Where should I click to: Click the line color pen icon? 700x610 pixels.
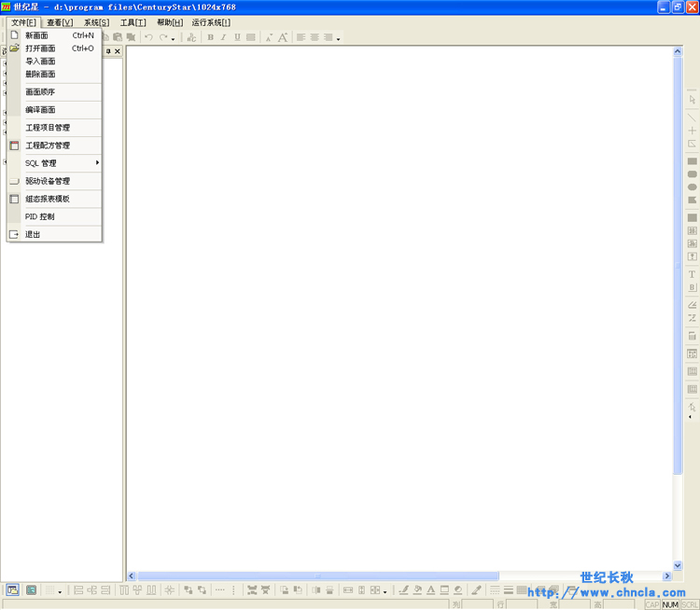404,590
